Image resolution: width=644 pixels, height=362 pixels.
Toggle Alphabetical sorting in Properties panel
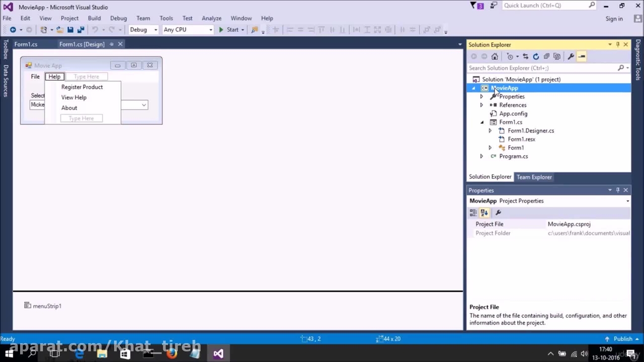(484, 213)
